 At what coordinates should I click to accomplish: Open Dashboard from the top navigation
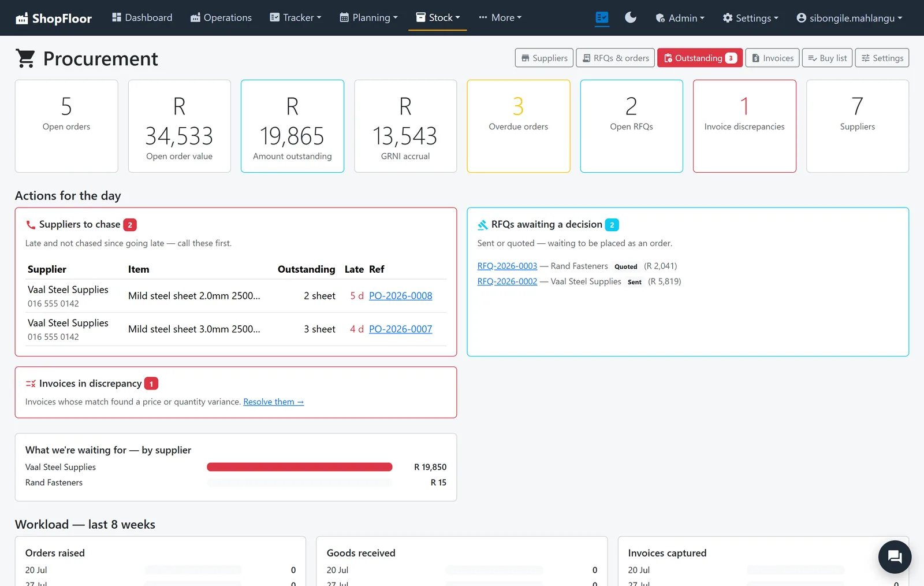pos(142,18)
